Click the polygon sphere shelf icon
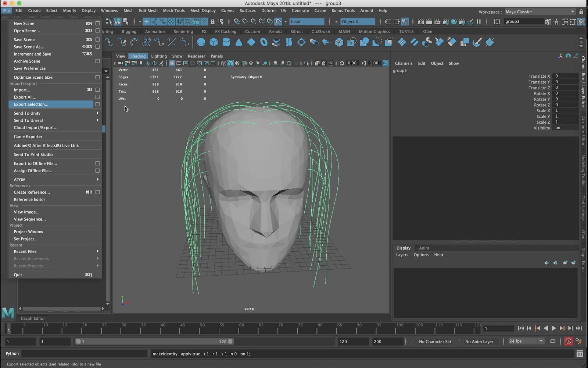588x368 pixels. point(201,42)
